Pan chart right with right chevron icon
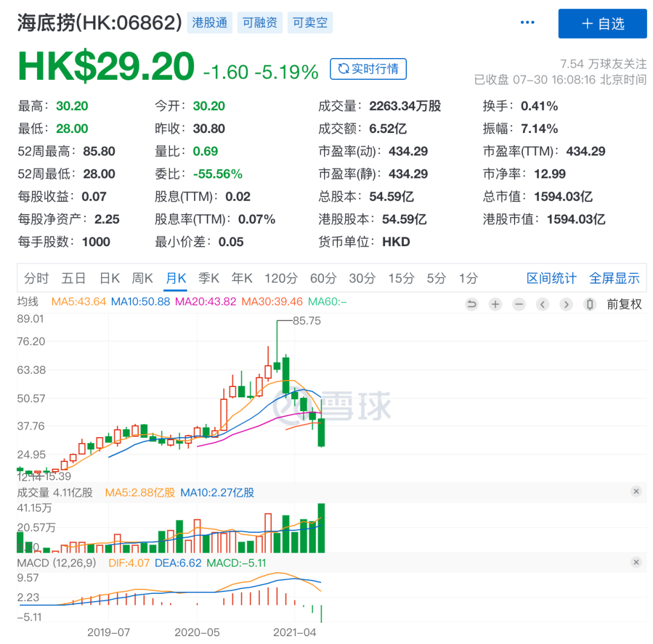 (x=567, y=305)
